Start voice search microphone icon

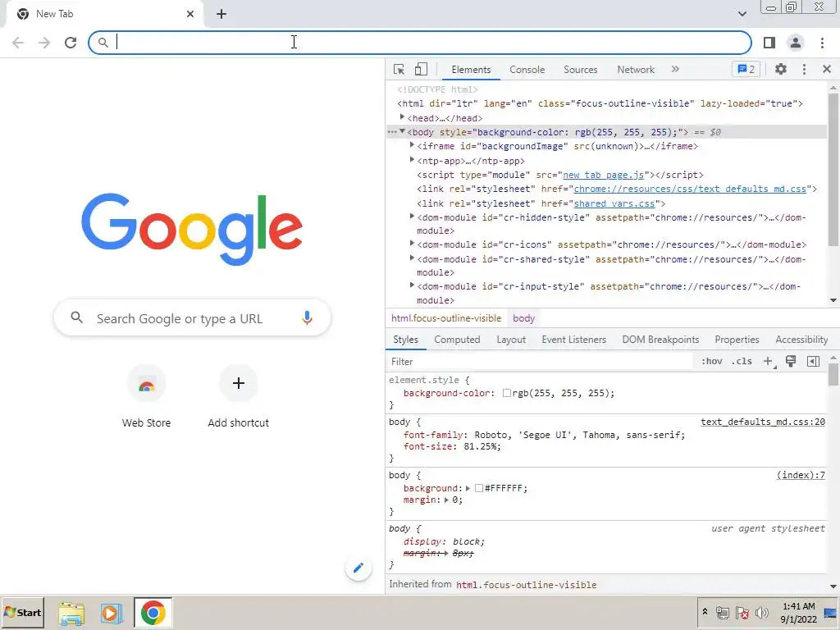point(307,318)
